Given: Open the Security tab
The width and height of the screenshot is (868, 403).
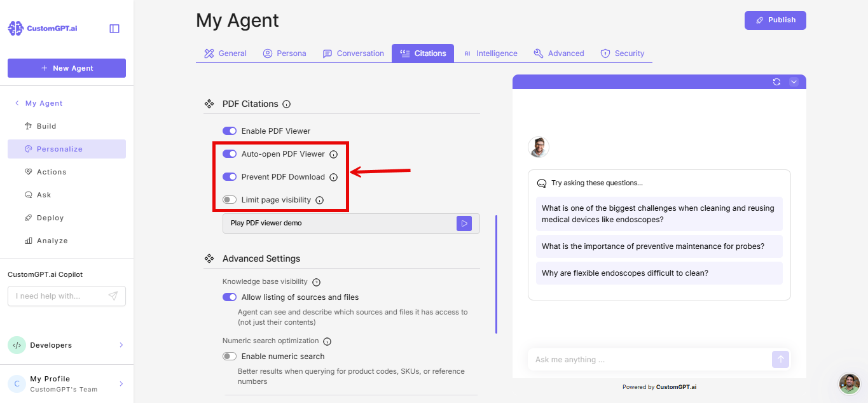Looking at the screenshot, I should coord(623,53).
